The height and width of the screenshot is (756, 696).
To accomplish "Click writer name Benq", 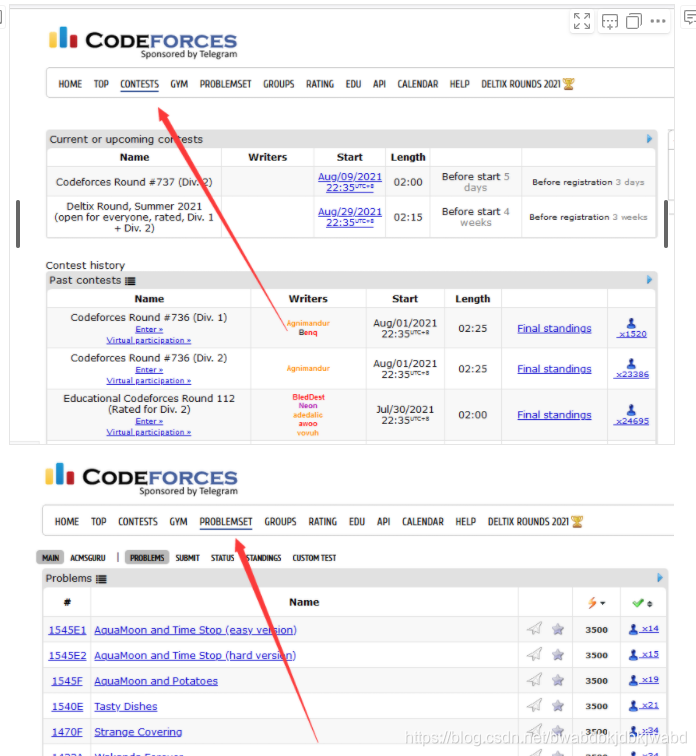I will [x=308, y=332].
